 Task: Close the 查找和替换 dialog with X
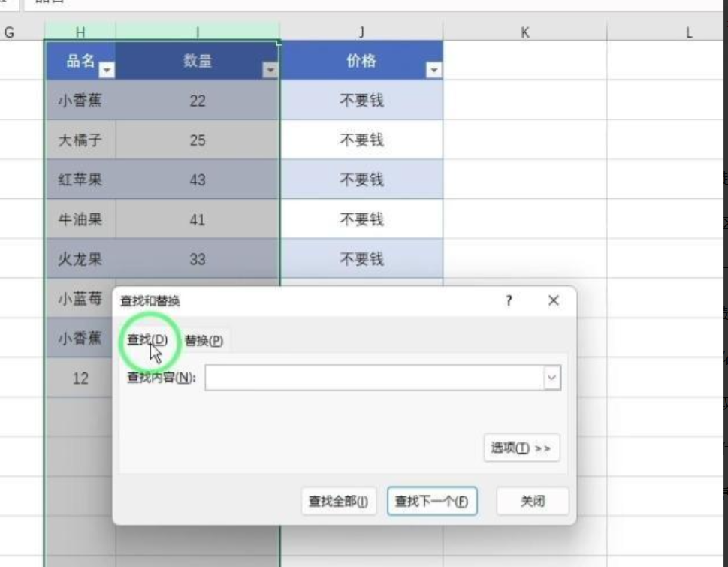pos(554,300)
